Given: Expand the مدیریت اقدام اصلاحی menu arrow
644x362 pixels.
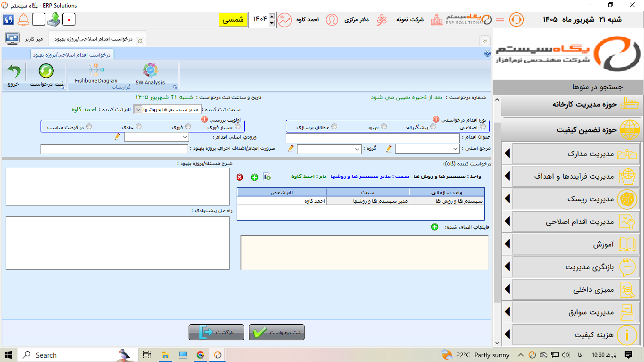Looking at the screenshot, I should [x=507, y=221].
